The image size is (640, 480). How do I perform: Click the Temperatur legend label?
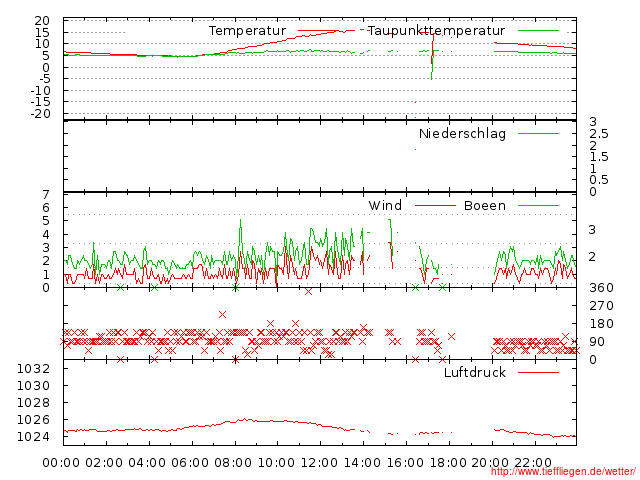pyautogui.click(x=247, y=31)
